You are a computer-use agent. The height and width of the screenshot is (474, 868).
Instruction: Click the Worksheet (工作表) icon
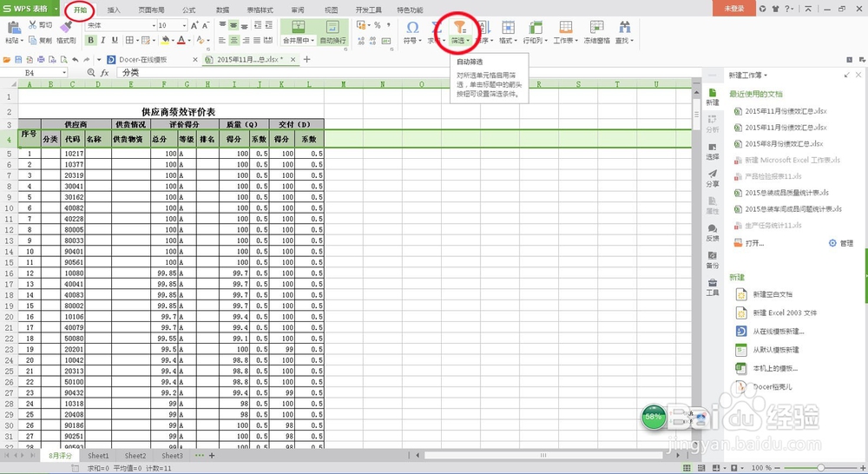565,27
